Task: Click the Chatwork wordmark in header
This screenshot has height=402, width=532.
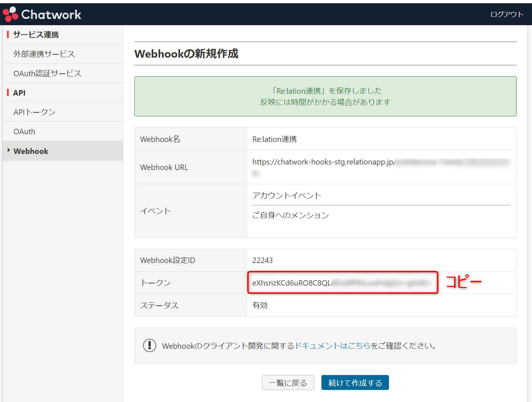Action: (x=51, y=15)
